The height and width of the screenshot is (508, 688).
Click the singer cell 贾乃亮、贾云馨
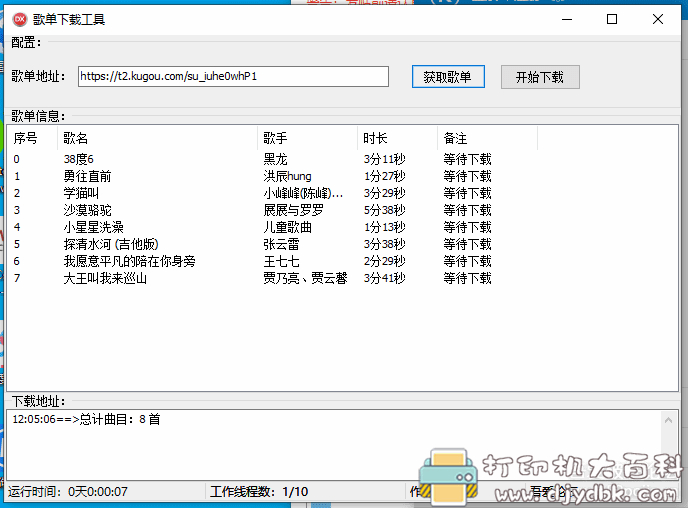(305, 278)
